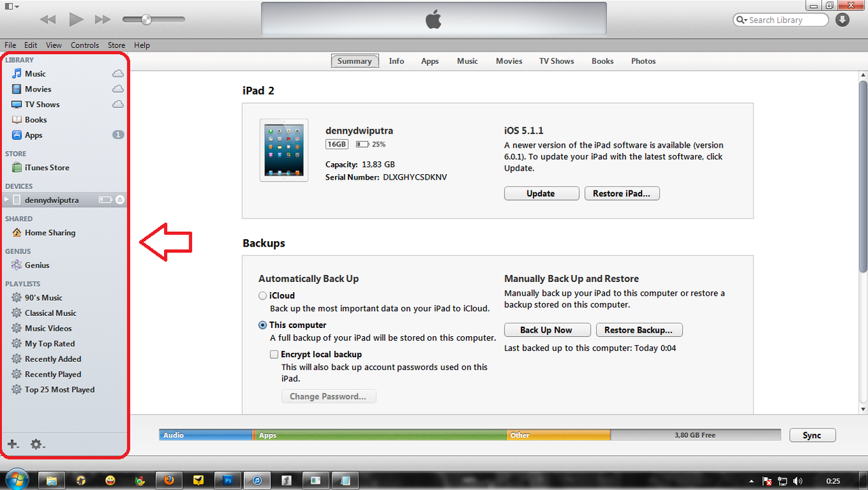Open the Windows Start menu
This screenshot has width=868, height=490.
(x=16, y=479)
